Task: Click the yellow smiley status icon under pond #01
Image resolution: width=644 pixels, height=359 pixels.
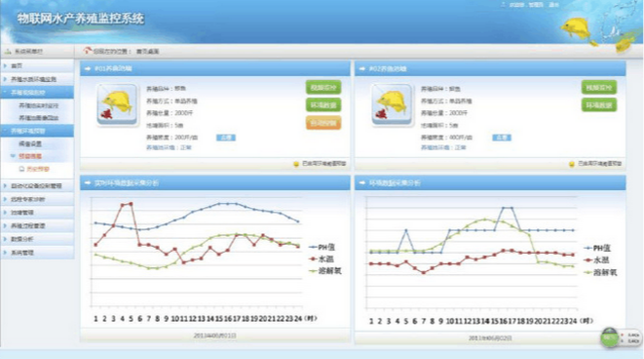Action: tap(296, 164)
